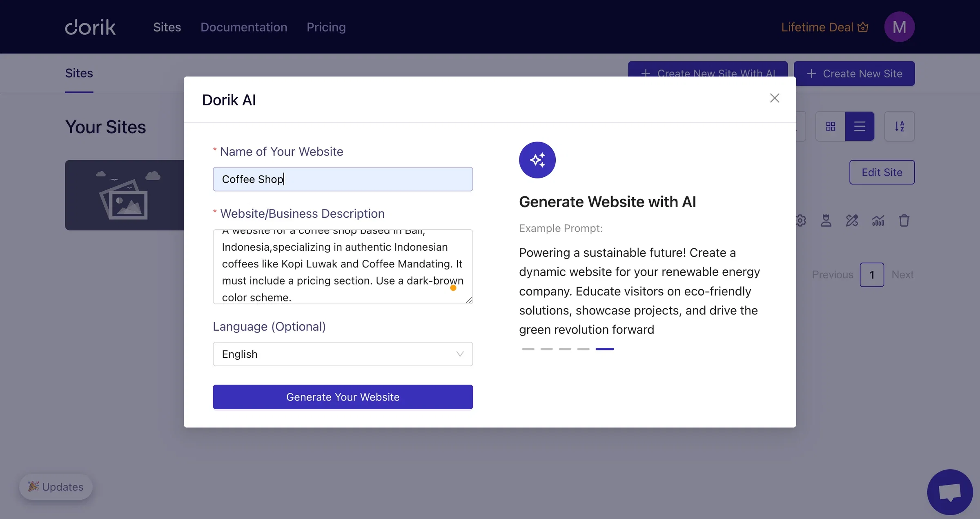Open the Updates widget
The width and height of the screenshot is (980, 519).
tap(56, 487)
